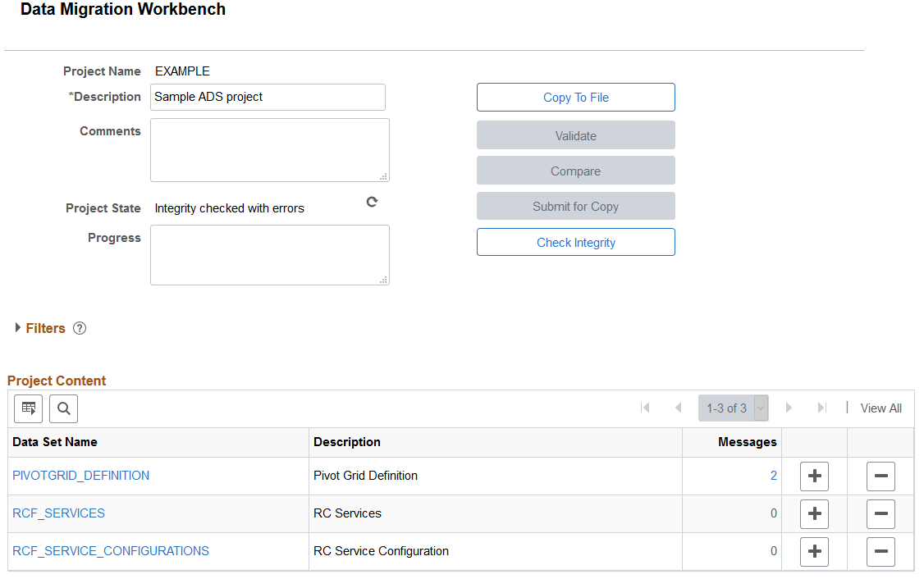The image size is (924, 579).
Task: Jump to last page of Project Content
Action: (x=821, y=408)
